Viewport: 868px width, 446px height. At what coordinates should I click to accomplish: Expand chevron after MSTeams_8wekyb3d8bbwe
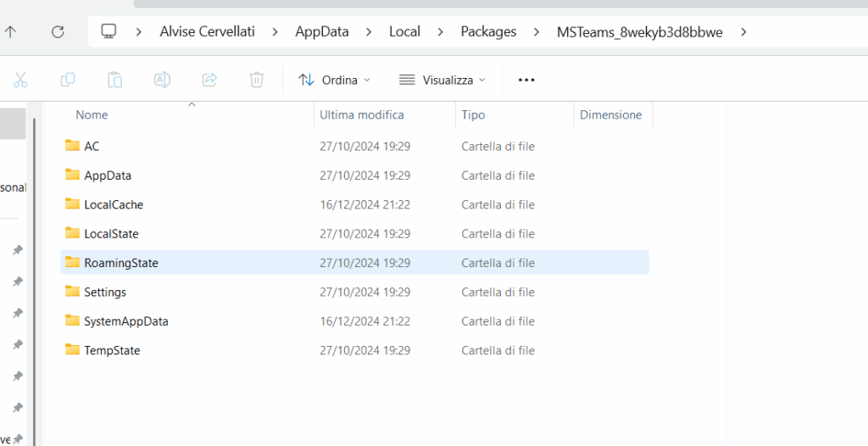tap(743, 32)
